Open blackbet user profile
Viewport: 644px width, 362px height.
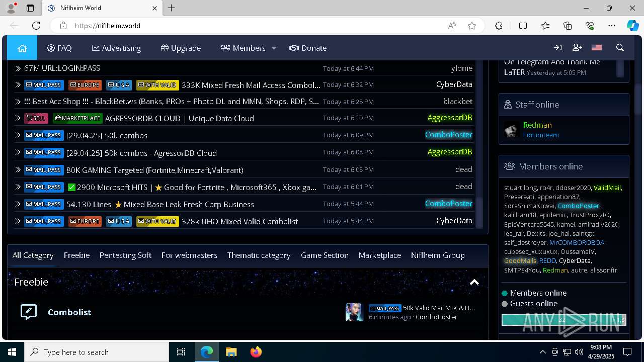click(458, 102)
